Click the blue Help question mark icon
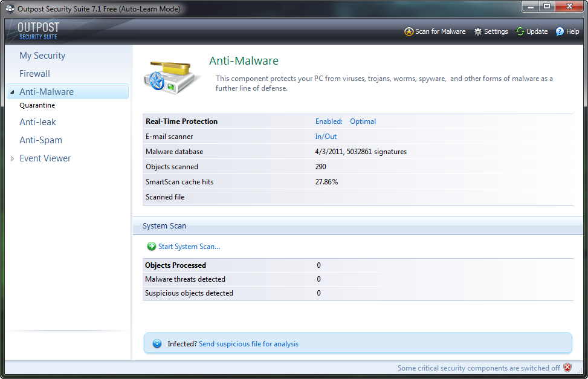Screen dimensions: 588x379 click(560, 31)
